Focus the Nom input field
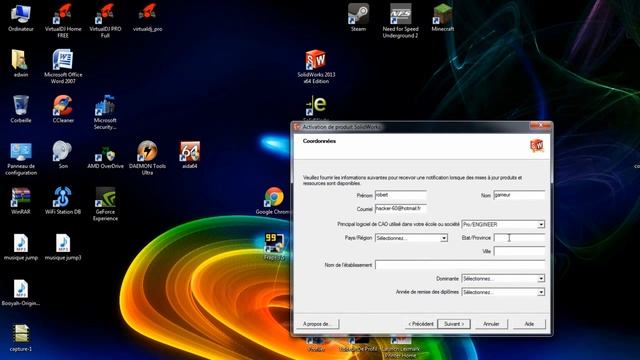640x360 pixels. (519, 195)
